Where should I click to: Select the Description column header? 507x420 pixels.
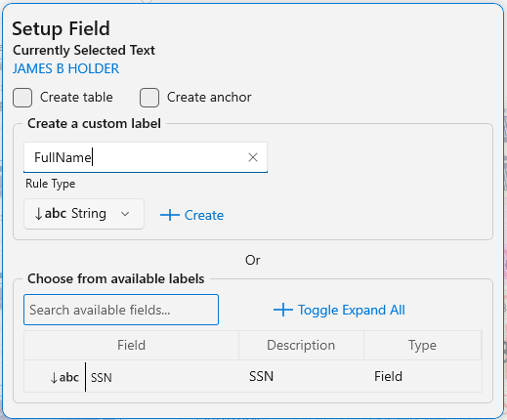pyautogui.click(x=301, y=345)
